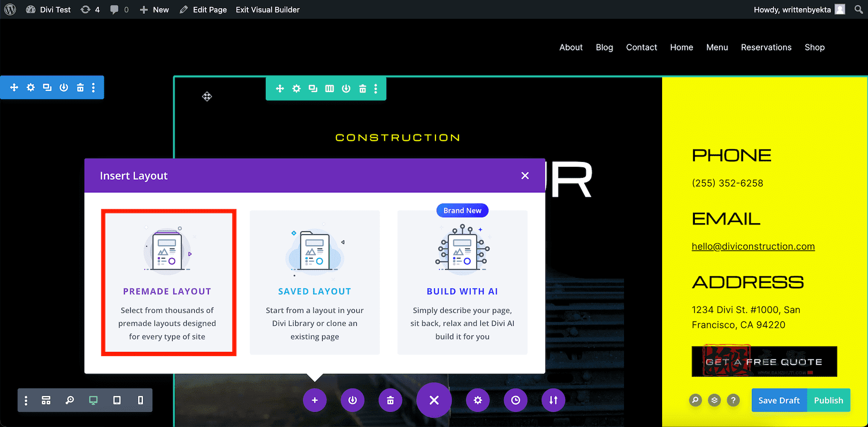
Task: Click the Save Draft button
Action: pos(779,400)
